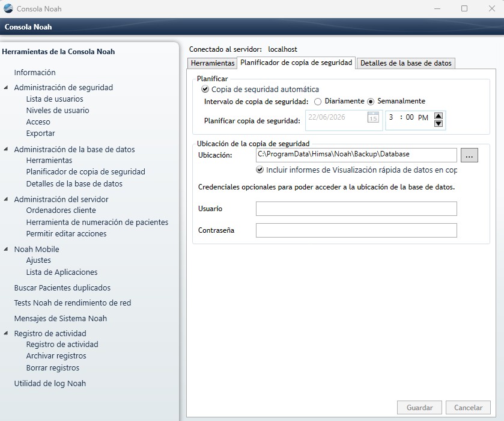The height and width of the screenshot is (421, 504).
Task: Open Acceso in the sidebar
Action: point(38,121)
